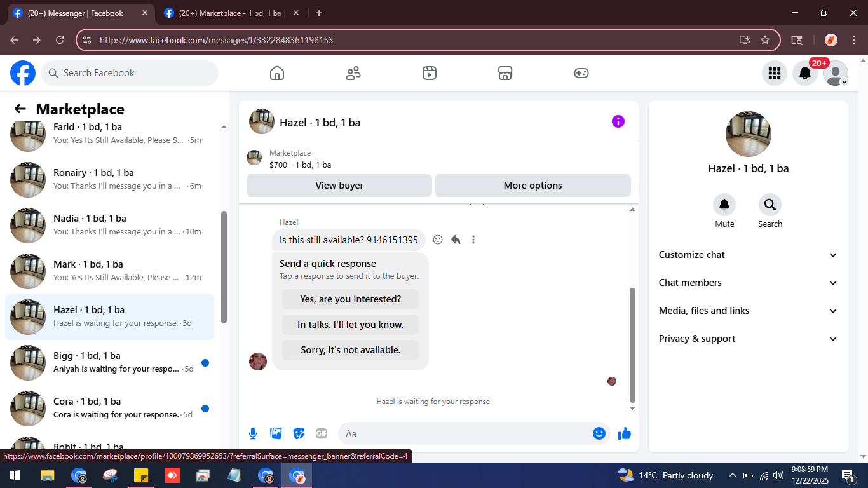Open Cora's unread conversation
Image resolution: width=868 pixels, height=488 pixels.
pos(109,409)
